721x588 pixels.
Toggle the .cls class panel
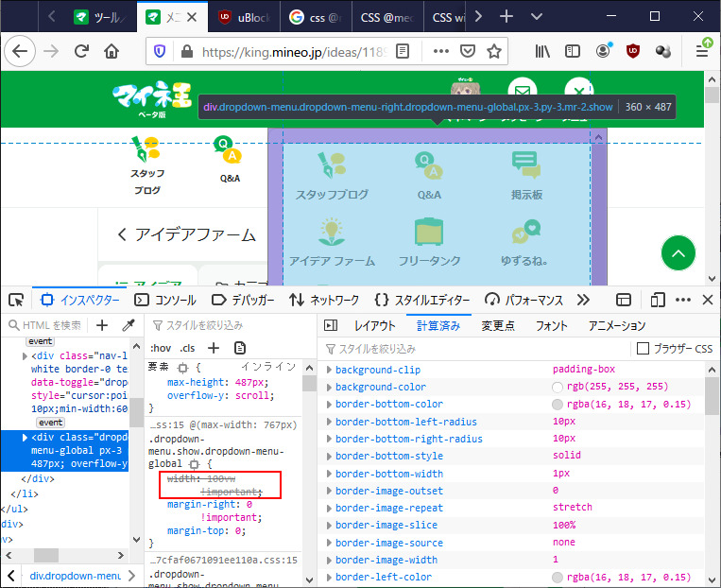click(188, 347)
